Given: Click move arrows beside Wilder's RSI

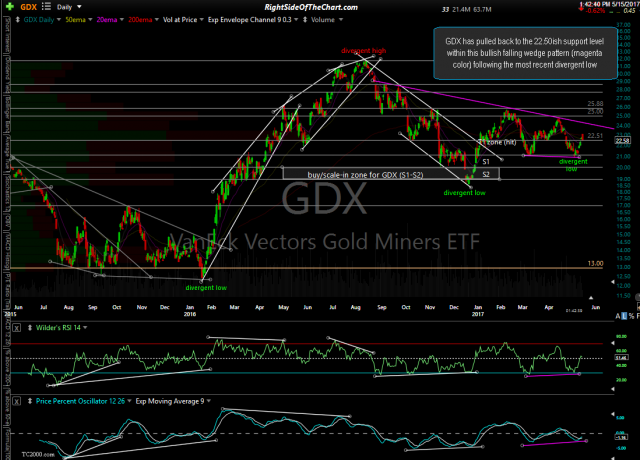Looking at the screenshot, I should click(30, 328).
